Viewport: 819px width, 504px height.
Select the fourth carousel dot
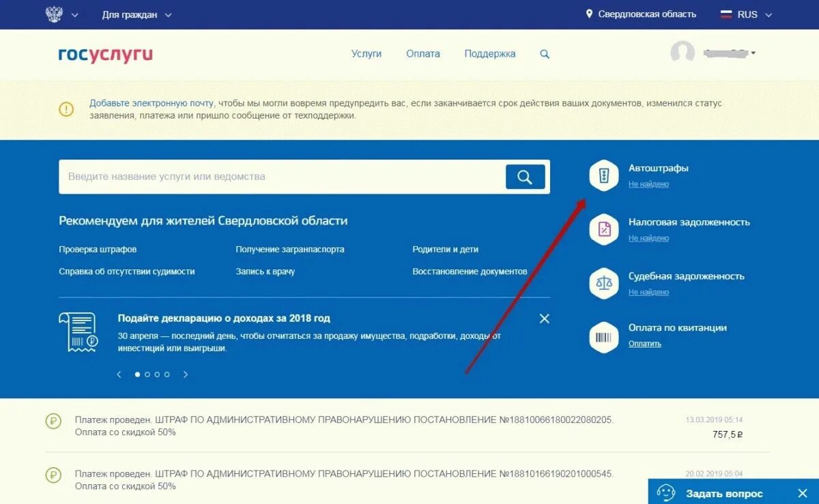(167, 374)
